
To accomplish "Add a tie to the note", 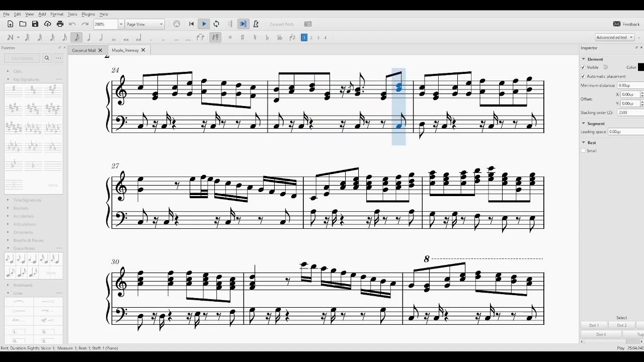I will pyautogui.click(x=201, y=38).
